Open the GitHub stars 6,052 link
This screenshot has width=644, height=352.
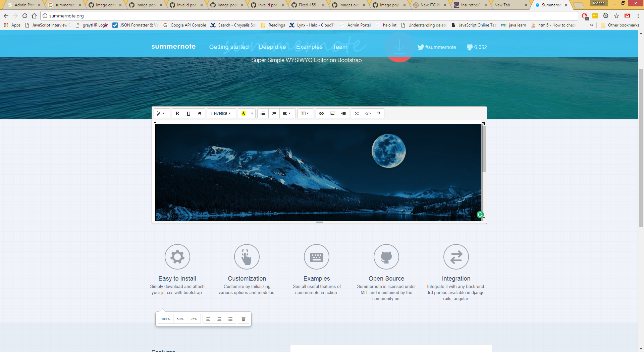pos(477,47)
